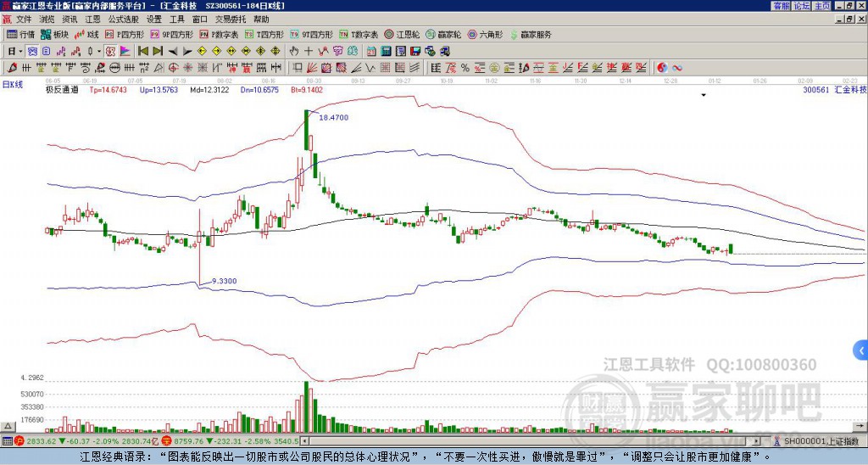Image resolution: width=868 pixels, height=465 pixels.
Task: Click the 18.4700 high price label
Action: tap(334, 117)
